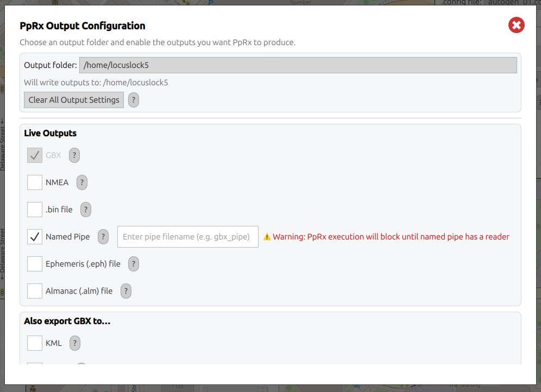Open help icon next to .bin file
This screenshot has height=392, width=541.
[x=86, y=210]
